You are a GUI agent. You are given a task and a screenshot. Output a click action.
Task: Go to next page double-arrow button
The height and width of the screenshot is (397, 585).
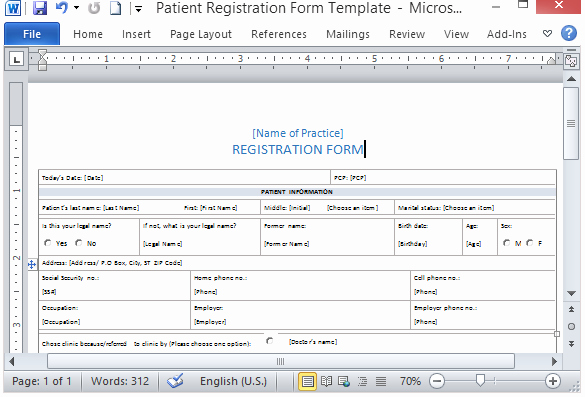[x=571, y=344]
